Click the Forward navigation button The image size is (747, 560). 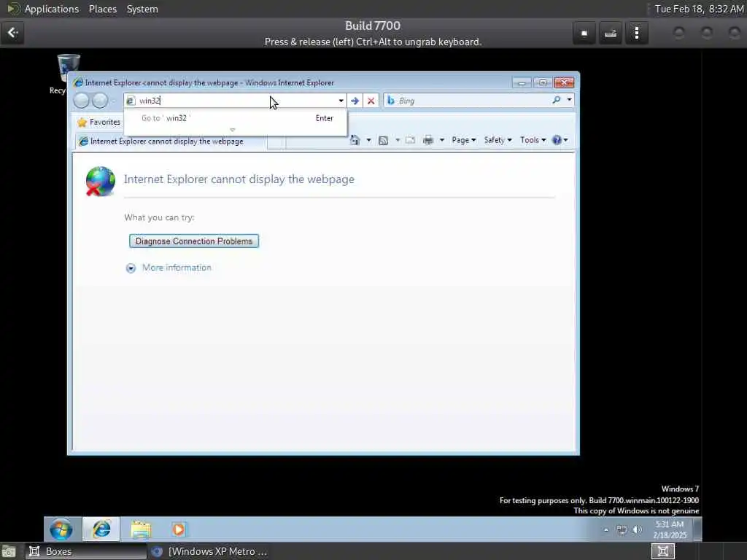pyautogui.click(x=100, y=101)
